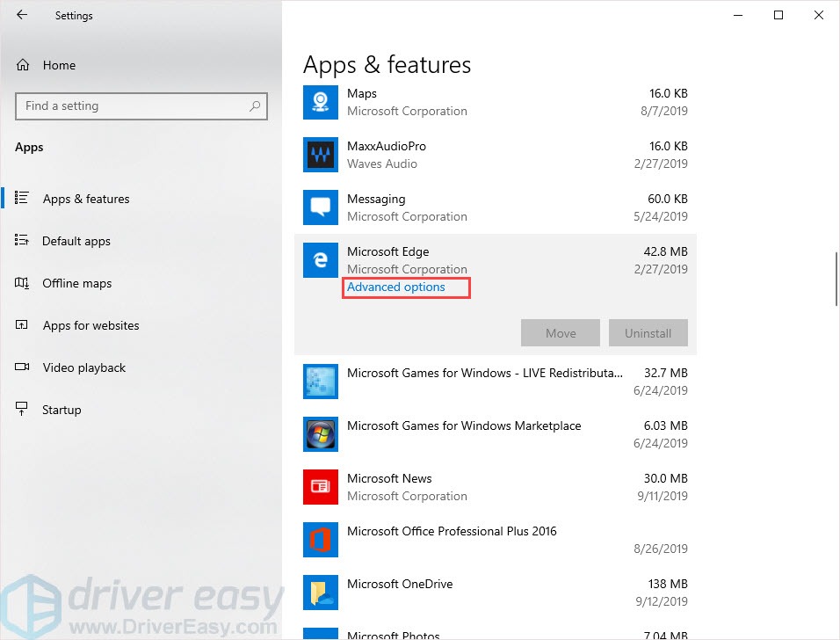Go to Settings Home
This screenshot has width=840, height=640.
[x=59, y=65]
